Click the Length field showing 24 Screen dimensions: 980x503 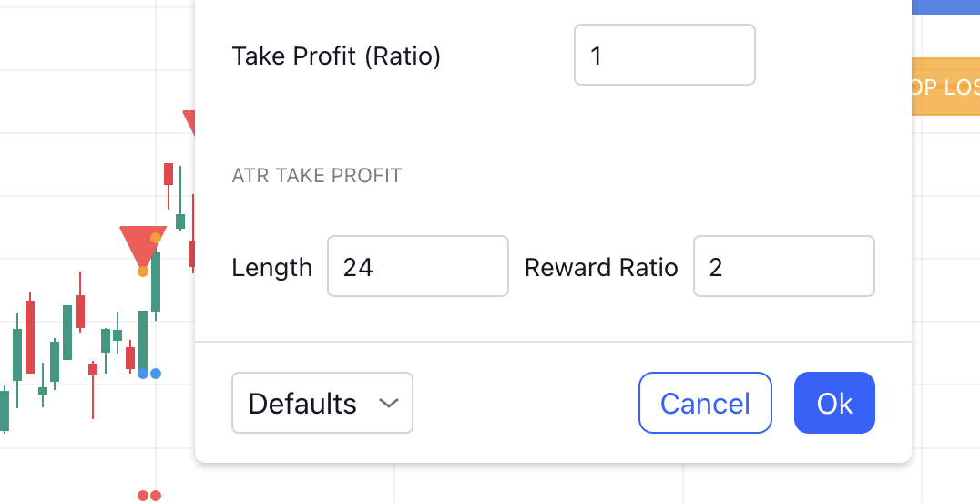tap(417, 267)
